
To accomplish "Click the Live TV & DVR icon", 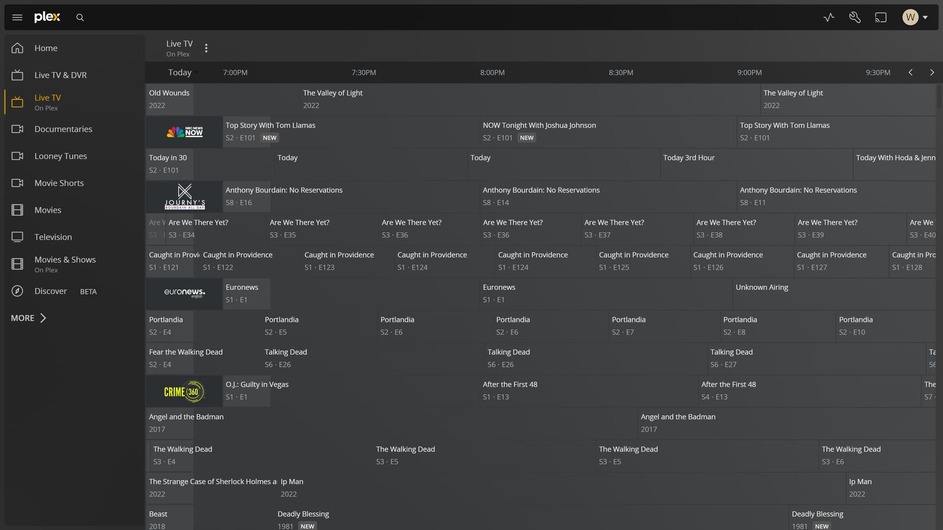I will coord(17,75).
